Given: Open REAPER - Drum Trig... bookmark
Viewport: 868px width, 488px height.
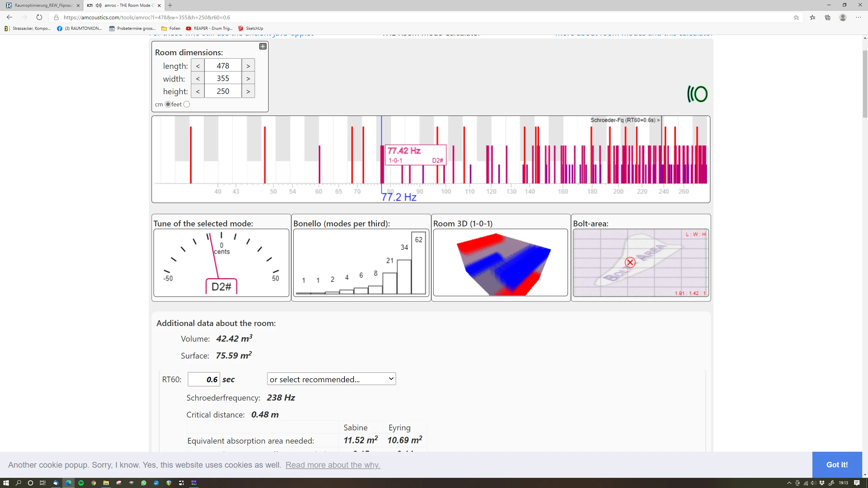Looking at the screenshot, I should point(210,28).
